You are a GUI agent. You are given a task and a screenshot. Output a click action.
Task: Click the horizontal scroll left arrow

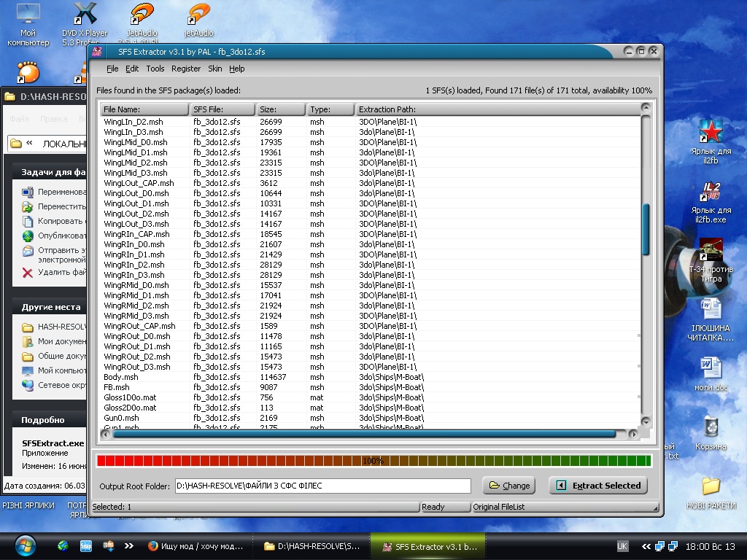coord(105,434)
